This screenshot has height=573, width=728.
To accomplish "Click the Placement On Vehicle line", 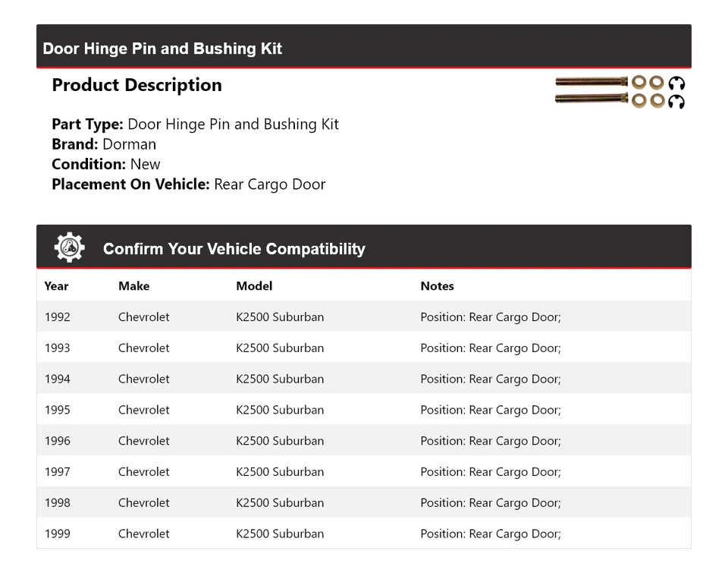I will point(188,184).
